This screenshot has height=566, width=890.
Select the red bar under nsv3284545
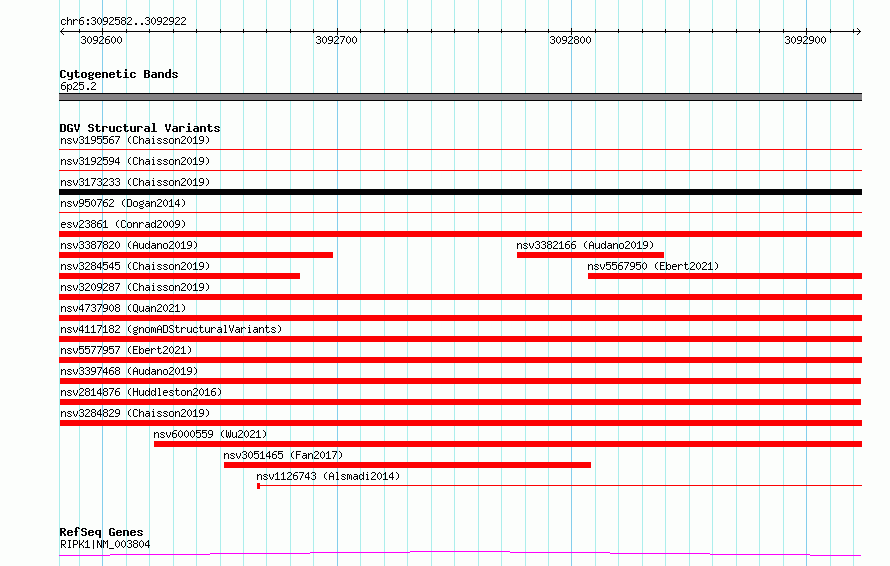pos(179,276)
